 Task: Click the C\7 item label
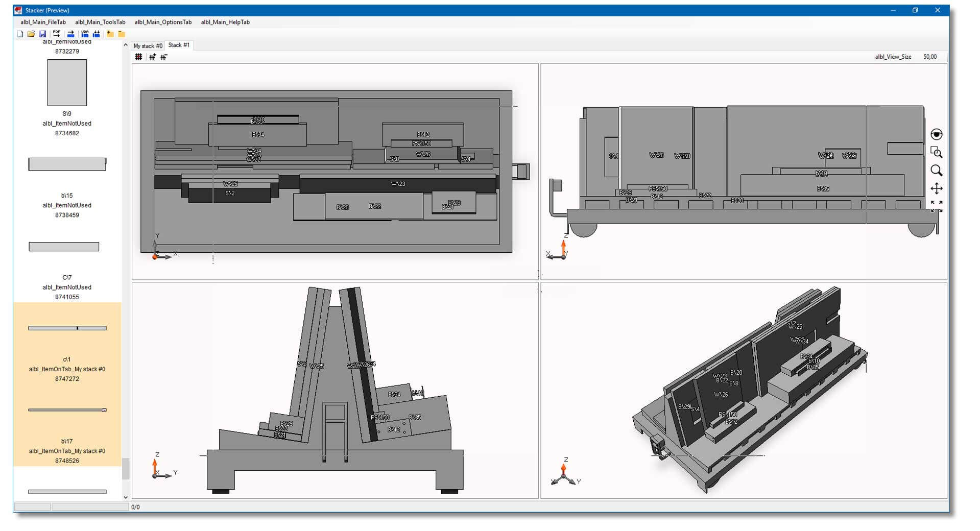pos(67,277)
